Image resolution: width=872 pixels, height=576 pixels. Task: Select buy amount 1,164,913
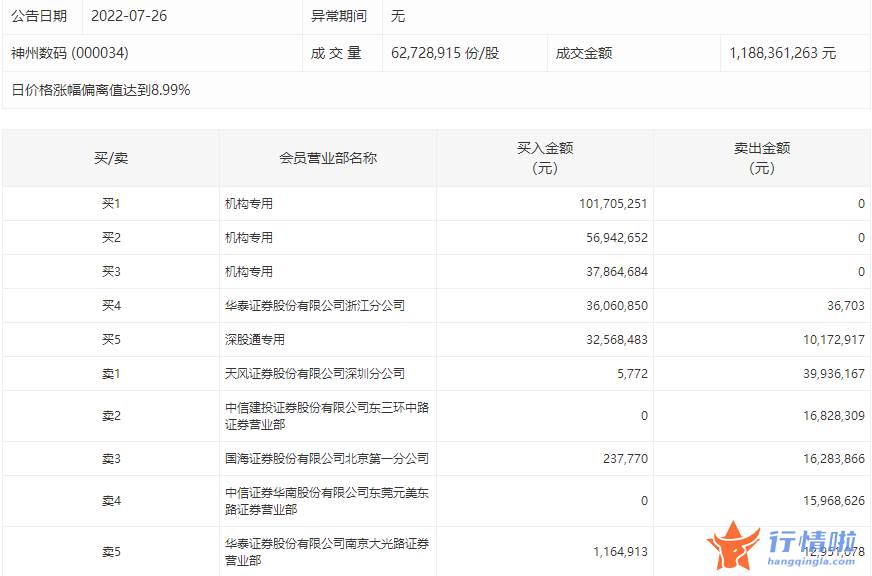coord(620,552)
